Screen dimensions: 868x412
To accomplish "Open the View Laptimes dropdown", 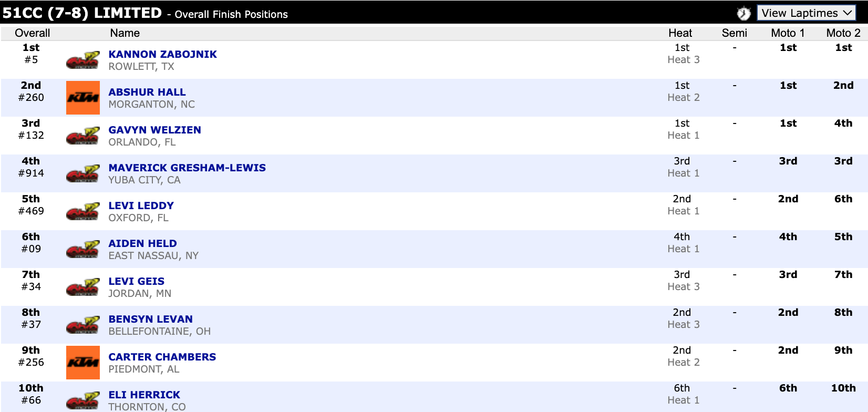I will click(806, 13).
